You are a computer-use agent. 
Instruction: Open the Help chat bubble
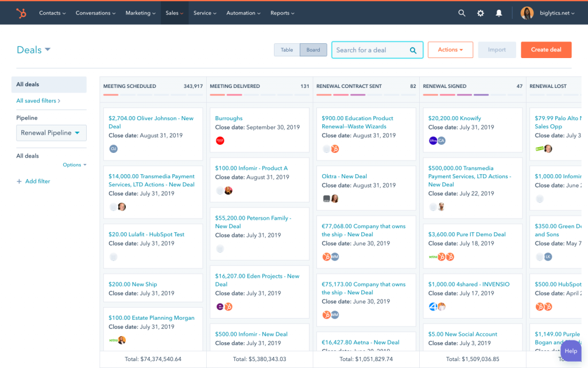tap(571, 351)
